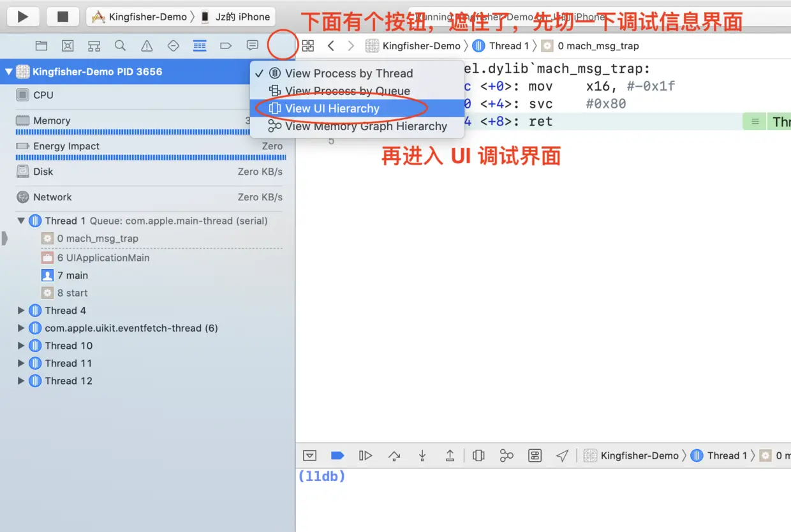This screenshot has height=532, width=791.
Task: Open the Project navigator folder icon
Action: coord(41,46)
